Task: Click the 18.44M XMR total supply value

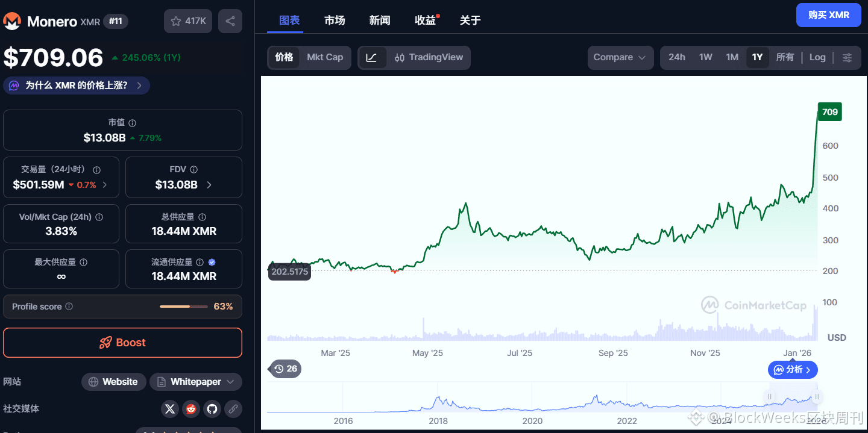Action: tap(184, 231)
